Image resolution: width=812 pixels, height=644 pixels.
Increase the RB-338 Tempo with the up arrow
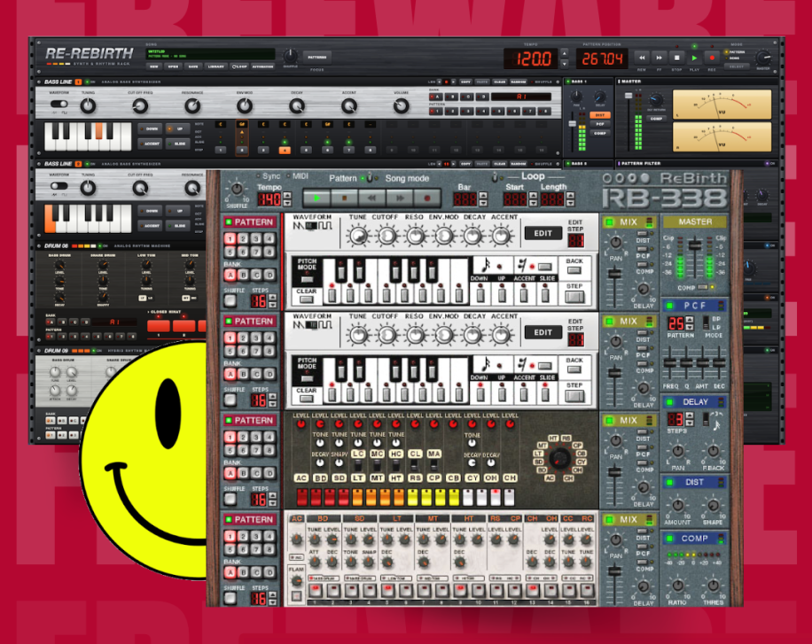tap(287, 195)
